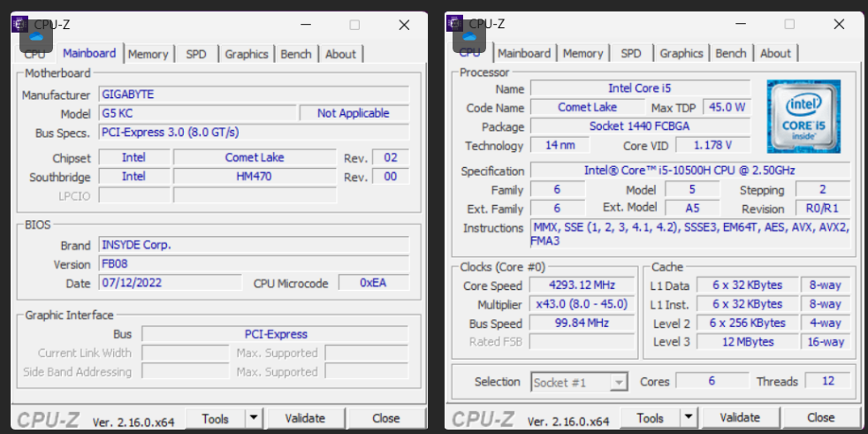This screenshot has width=868, height=434.
Task: Close the right window with X
Action: tap(839, 25)
